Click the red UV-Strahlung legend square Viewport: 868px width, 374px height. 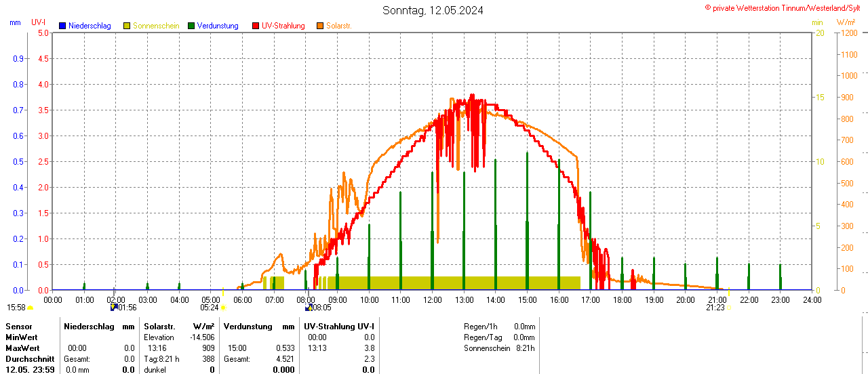click(256, 26)
